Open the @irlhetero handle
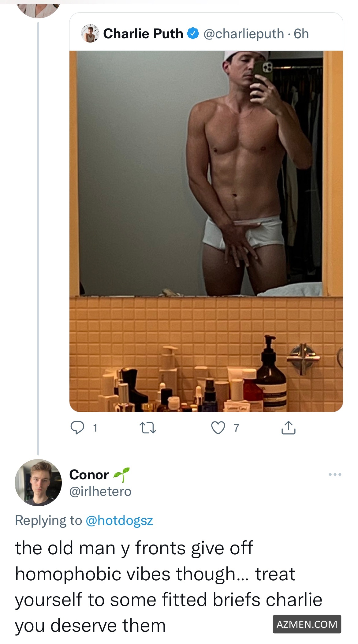Image resolution: width=358 pixels, height=644 pixels. point(100,491)
